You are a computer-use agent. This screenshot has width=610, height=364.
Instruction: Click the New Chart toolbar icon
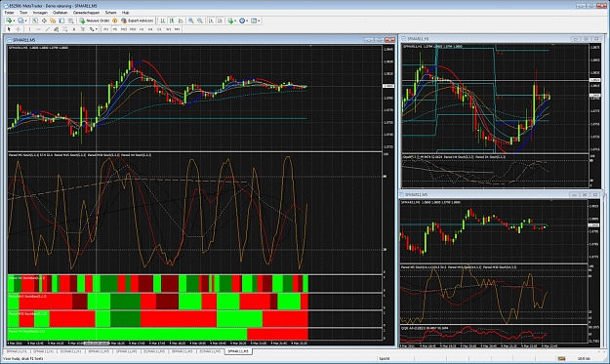tap(9, 20)
